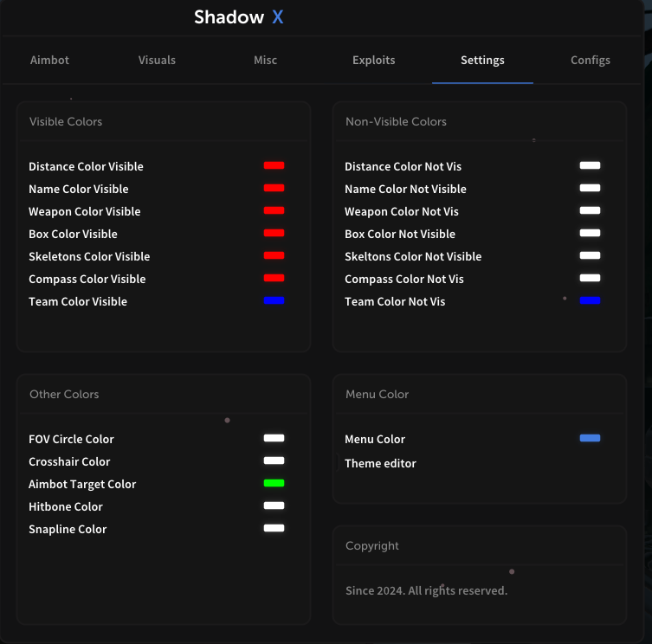Image resolution: width=652 pixels, height=644 pixels.
Task: Edit the Box Color Not Visible swatch
Action: tap(590, 233)
